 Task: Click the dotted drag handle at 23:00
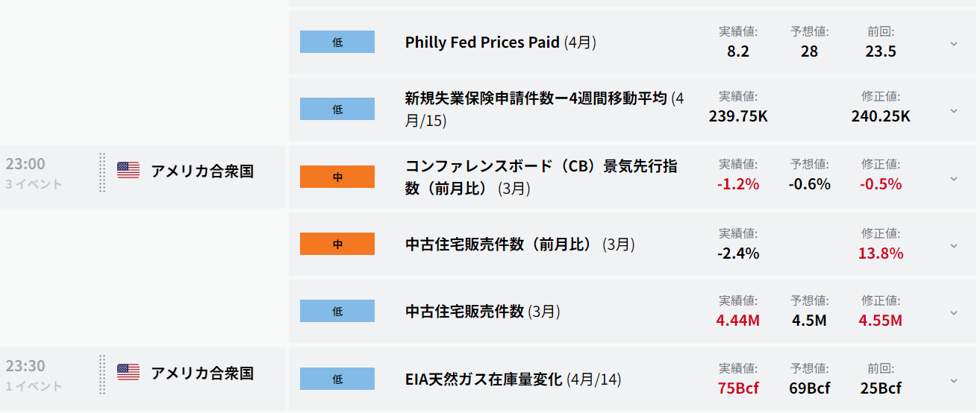pos(102,173)
